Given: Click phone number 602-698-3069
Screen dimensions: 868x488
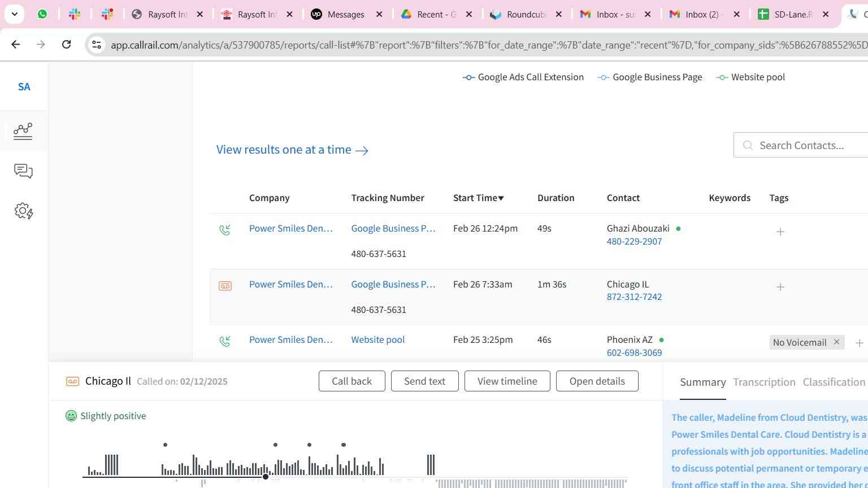Looking at the screenshot, I should 634,352.
